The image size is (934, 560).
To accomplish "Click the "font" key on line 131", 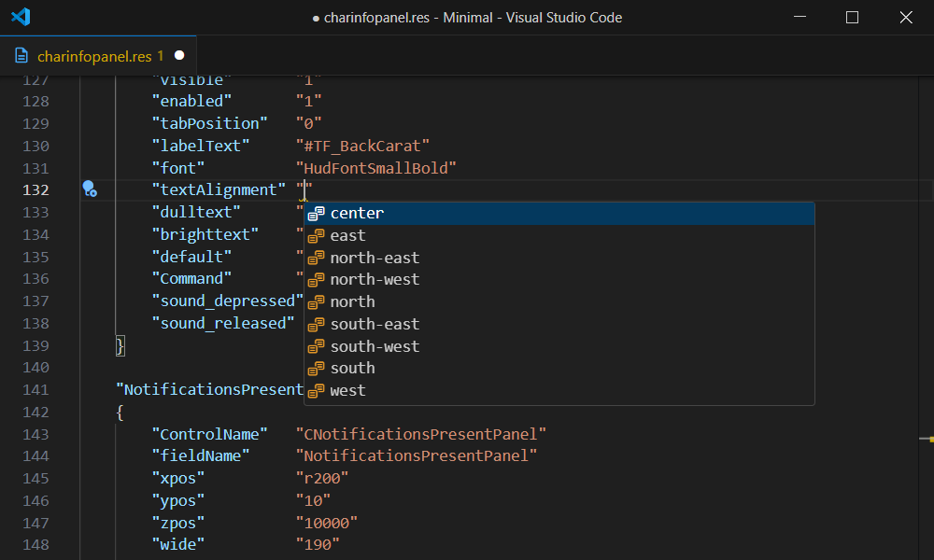I will (178, 168).
